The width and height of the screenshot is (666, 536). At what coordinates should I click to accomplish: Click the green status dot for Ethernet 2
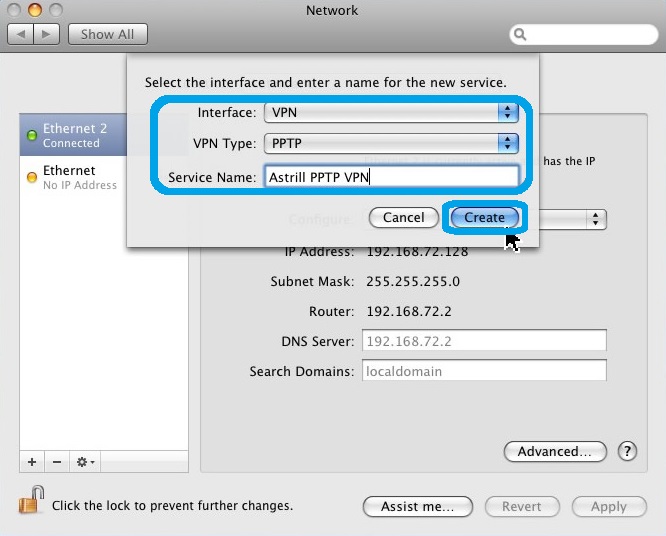pyautogui.click(x=32, y=135)
